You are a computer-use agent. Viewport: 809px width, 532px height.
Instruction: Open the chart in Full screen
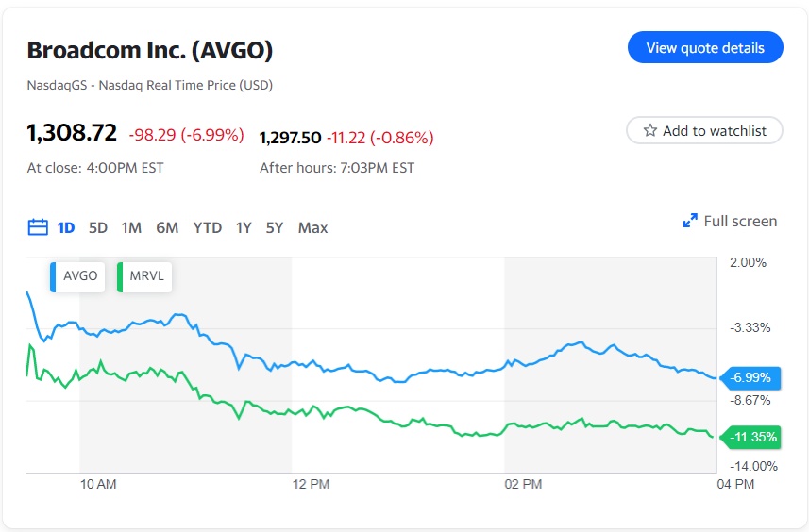coord(740,222)
